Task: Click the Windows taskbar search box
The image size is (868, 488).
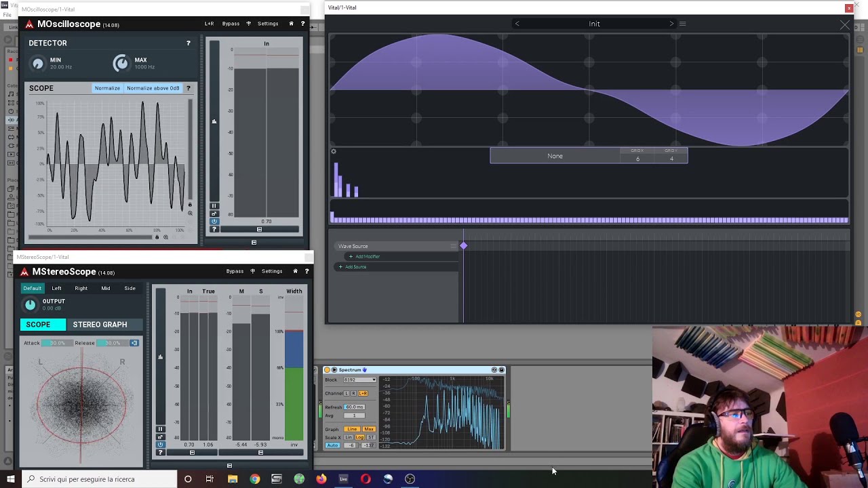Action: pos(98,479)
